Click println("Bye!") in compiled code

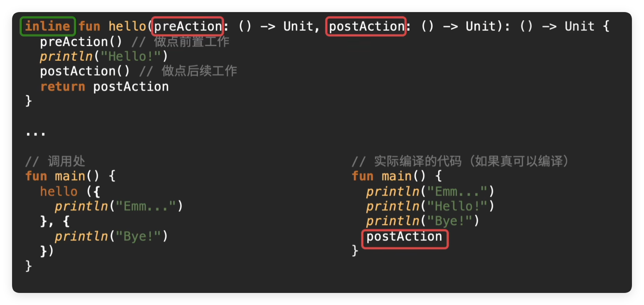(423, 221)
